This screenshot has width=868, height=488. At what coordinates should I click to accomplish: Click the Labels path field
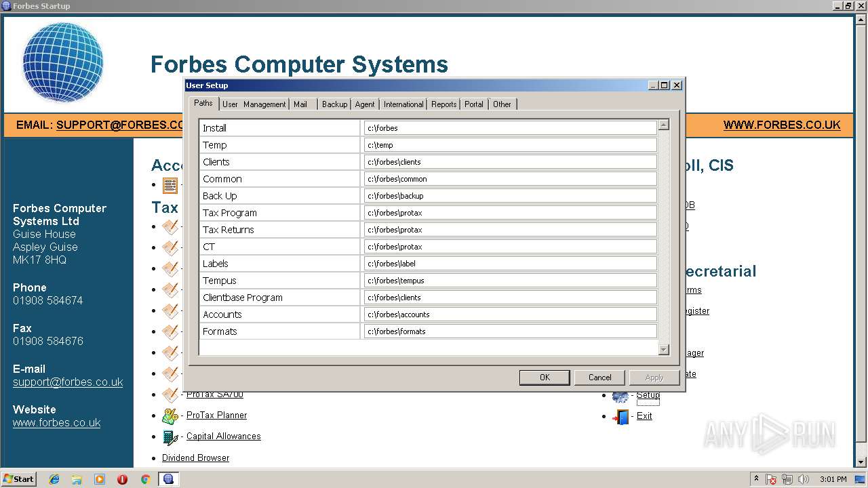(510, 264)
